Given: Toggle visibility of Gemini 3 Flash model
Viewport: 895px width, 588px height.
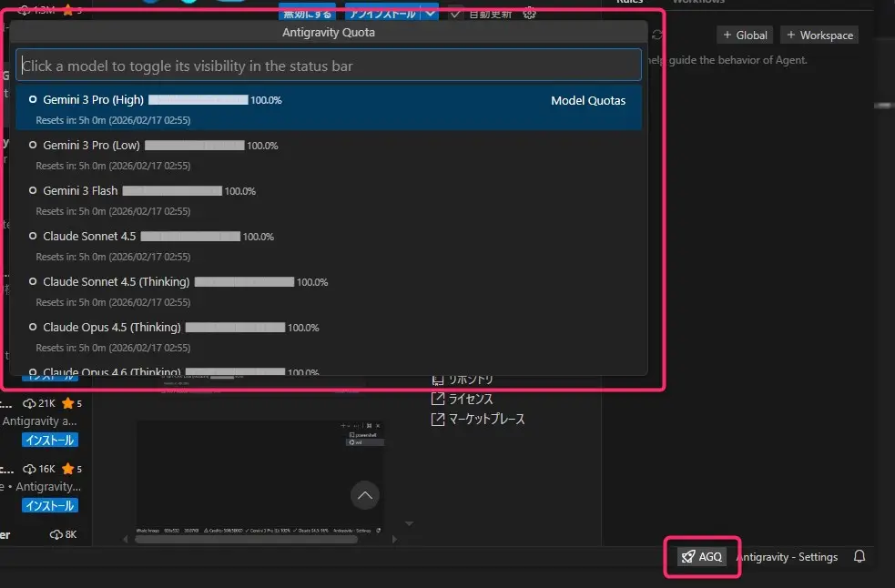Looking at the screenshot, I should tap(329, 200).
